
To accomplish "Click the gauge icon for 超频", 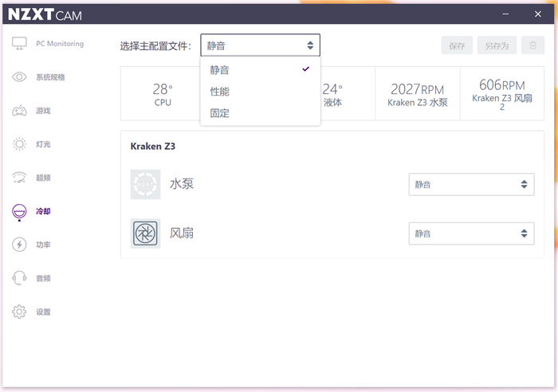I will (19, 178).
